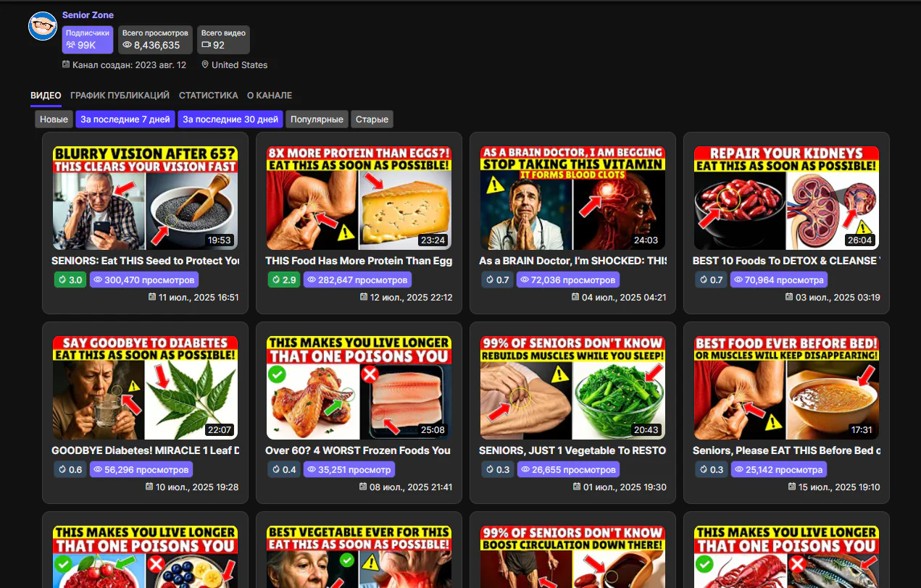
Task: Click the subscribers icon on the Подписчики badge
Action: (x=70, y=46)
